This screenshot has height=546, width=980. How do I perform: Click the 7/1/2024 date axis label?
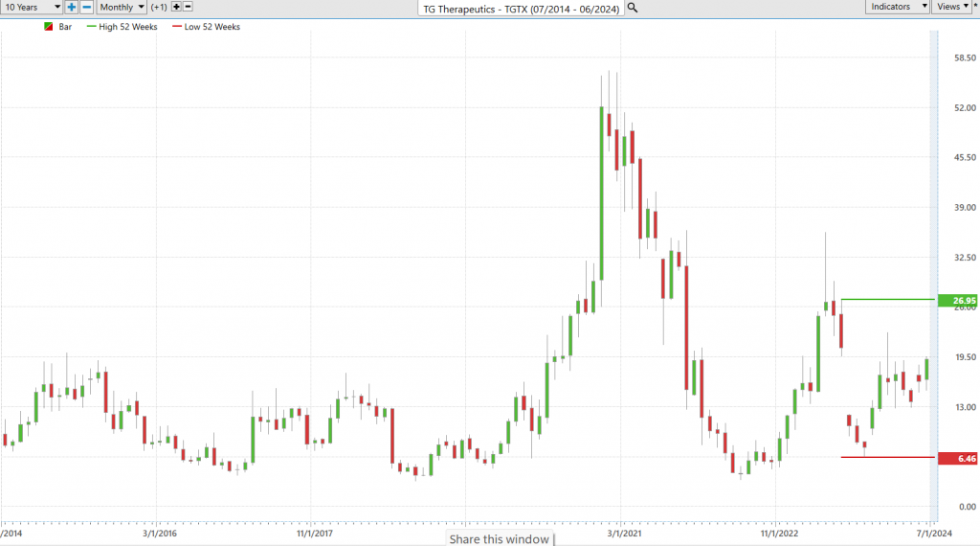pyautogui.click(x=934, y=534)
